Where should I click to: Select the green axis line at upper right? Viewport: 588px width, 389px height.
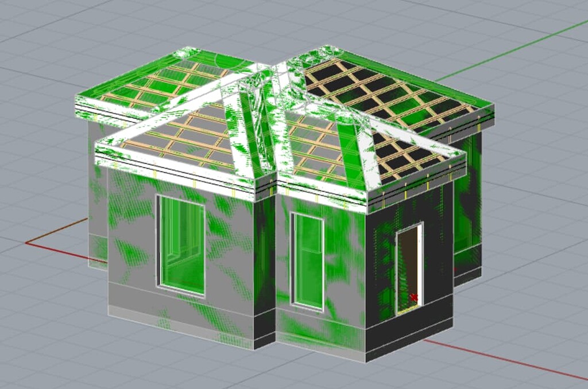[517, 52]
